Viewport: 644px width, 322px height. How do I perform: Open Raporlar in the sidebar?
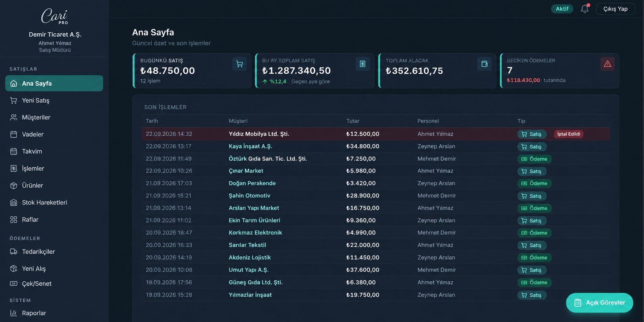54,313
